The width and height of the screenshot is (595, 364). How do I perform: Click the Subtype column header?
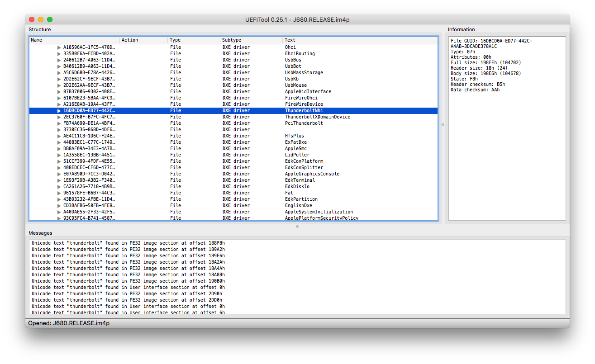[252, 40]
